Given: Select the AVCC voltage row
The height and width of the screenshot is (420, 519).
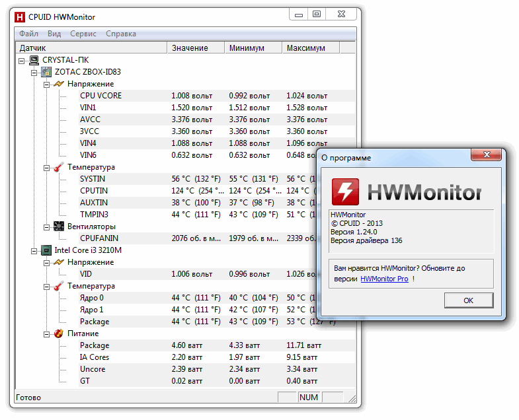Looking at the screenshot, I should (216, 120).
